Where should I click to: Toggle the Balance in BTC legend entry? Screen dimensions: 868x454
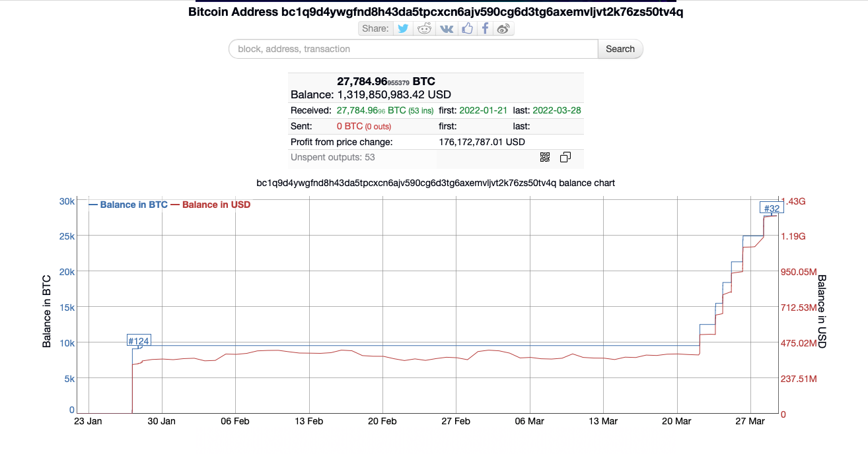click(x=128, y=205)
